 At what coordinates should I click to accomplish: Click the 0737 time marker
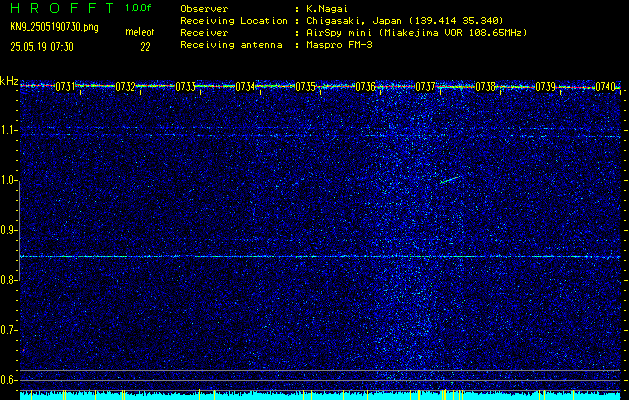pyautogui.click(x=425, y=86)
